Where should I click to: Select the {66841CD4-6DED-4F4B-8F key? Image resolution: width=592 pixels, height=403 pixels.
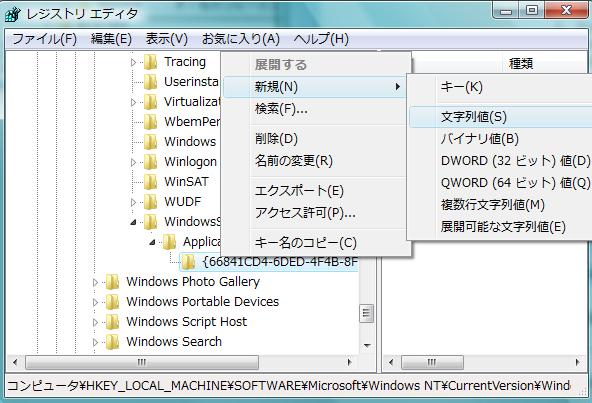click(280, 262)
